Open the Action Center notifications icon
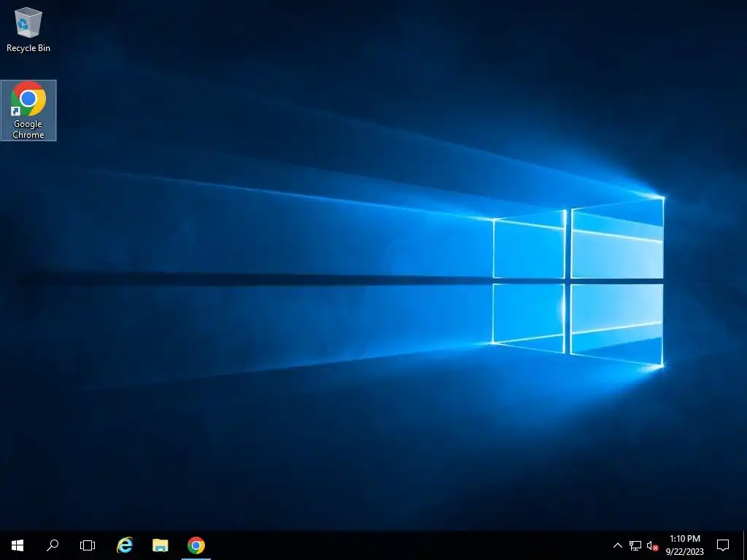 click(723, 545)
